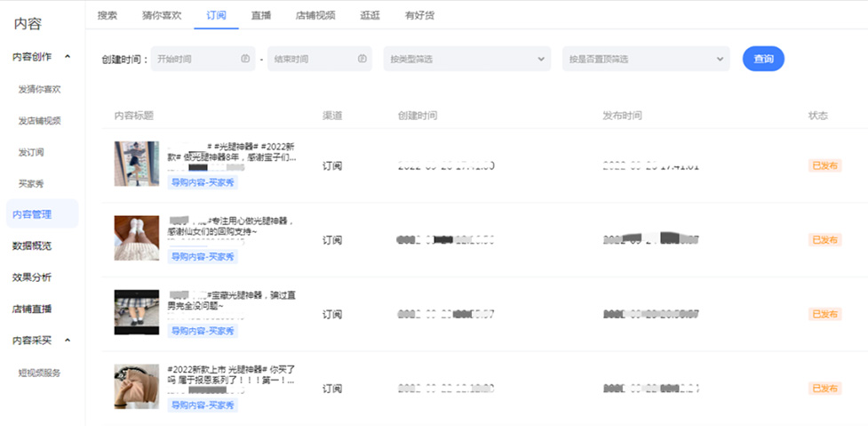The width and height of the screenshot is (868, 426).
Task: Open the 逛逛 tab
Action: [x=370, y=15]
